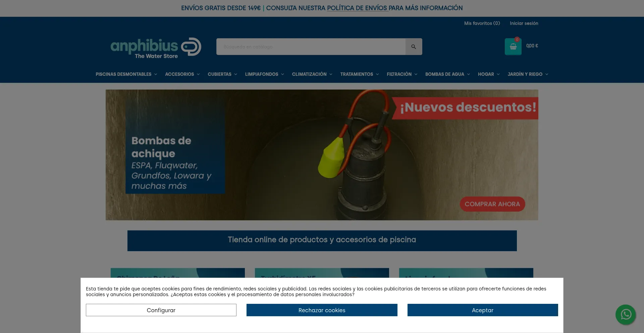Open Piscinas Desmontables category
The width and height of the screenshot is (644, 333).
coord(123,74)
